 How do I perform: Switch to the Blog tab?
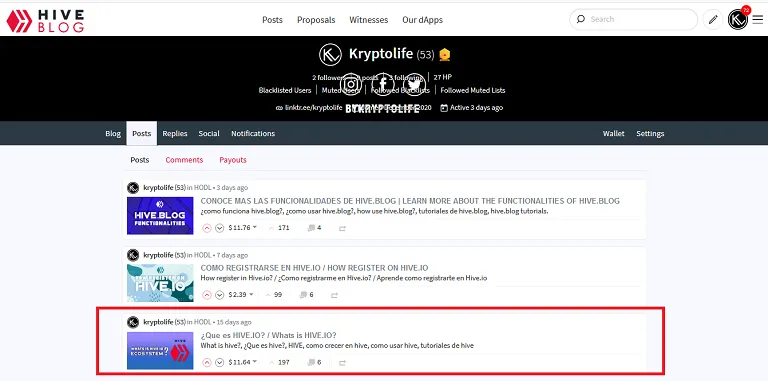coord(113,133)
